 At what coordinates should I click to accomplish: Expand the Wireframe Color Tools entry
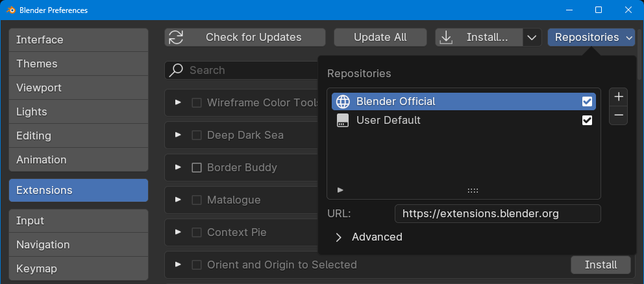pos(178,102)
